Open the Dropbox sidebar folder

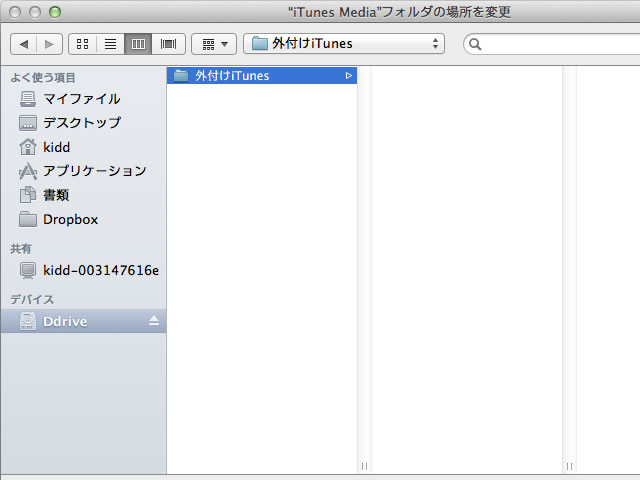(83, 220)
